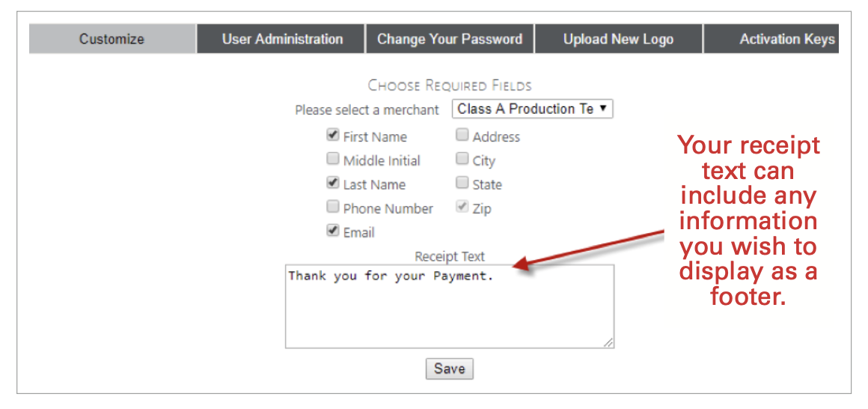Open the Upload New Logo tab
Image resolution: width=868 pixels, height=409 pixels.
(618, 40)
